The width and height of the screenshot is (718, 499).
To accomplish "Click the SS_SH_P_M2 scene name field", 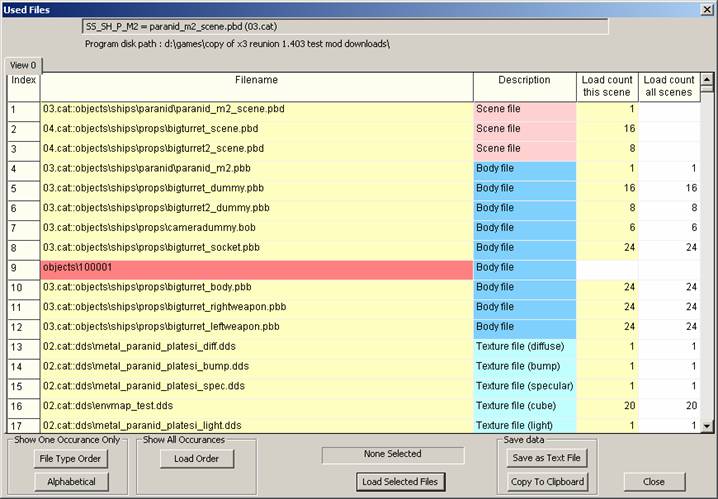I will click(345, 27).
